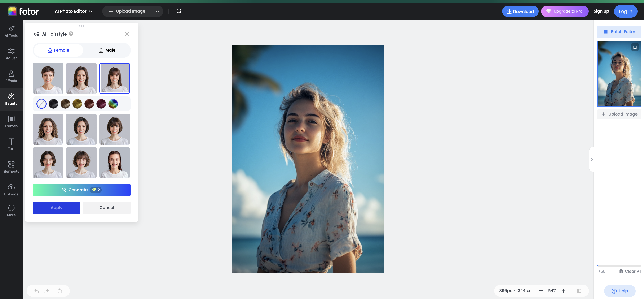
Task: Apply the selected hairstyle
Action: point(56,208)
